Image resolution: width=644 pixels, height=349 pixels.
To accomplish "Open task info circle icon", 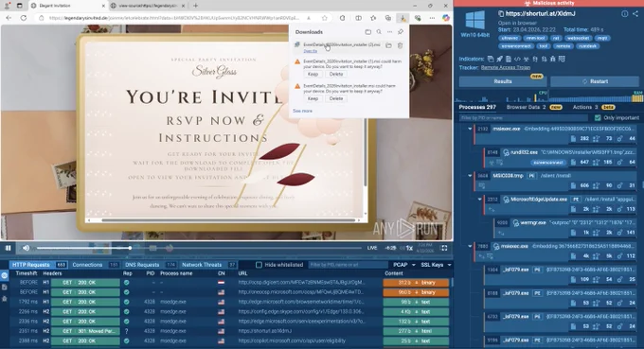I will (624, 13).
